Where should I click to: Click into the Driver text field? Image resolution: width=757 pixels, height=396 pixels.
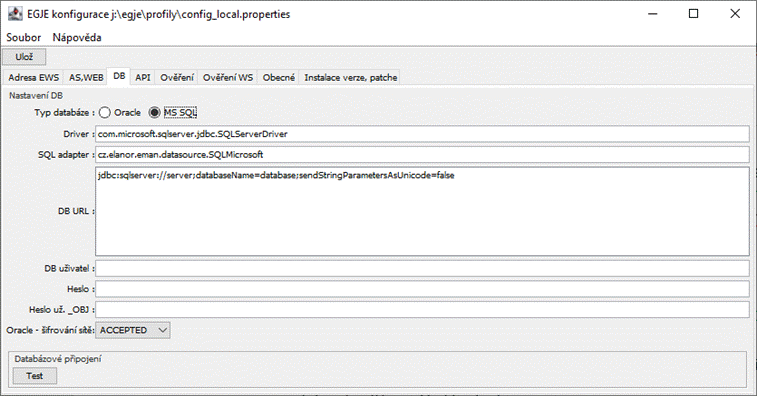point(422,134)
